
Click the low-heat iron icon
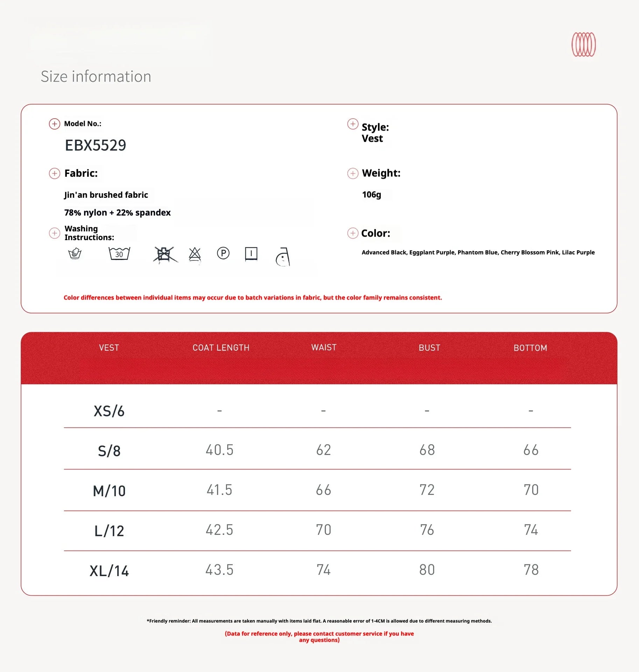[x=283, y=257]
